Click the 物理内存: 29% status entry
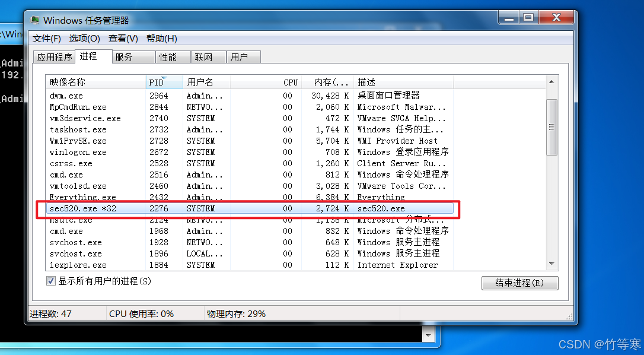 (236, 314)
